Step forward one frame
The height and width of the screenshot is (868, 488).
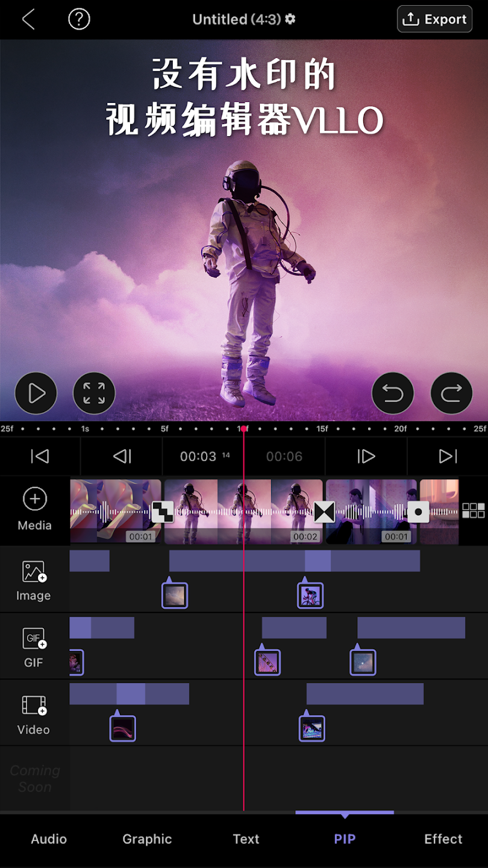(366, 456)
